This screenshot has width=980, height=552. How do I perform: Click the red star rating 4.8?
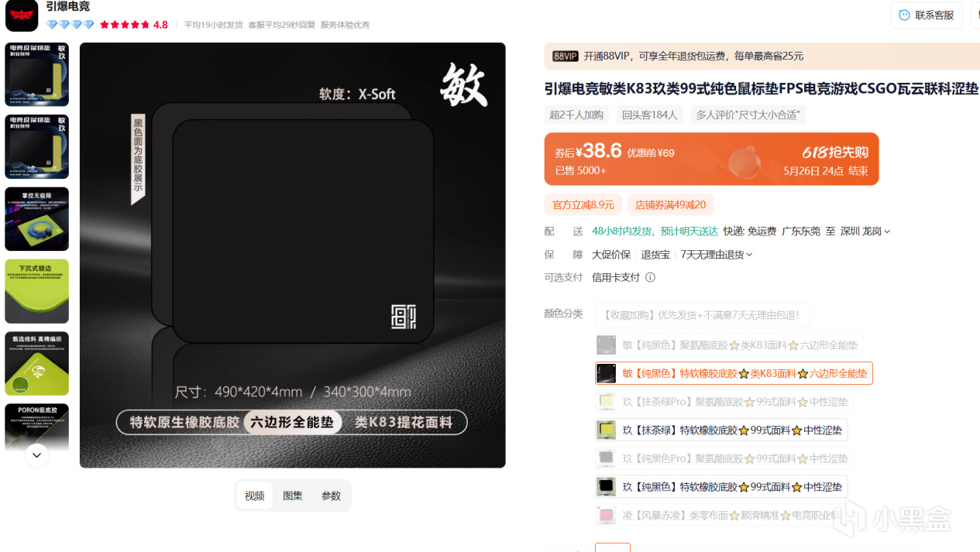(x=134, y=25)
